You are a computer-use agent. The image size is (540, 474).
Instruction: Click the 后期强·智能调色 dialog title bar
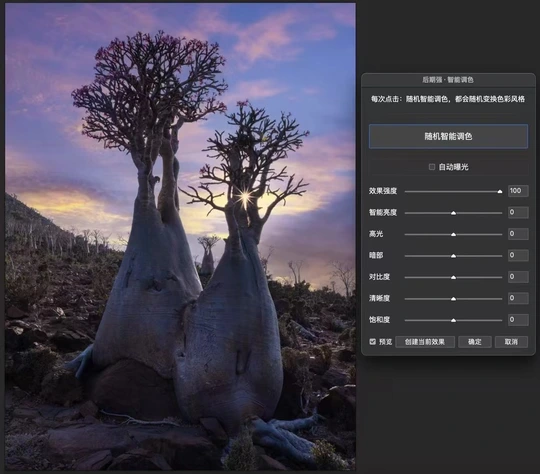(448, 80)
